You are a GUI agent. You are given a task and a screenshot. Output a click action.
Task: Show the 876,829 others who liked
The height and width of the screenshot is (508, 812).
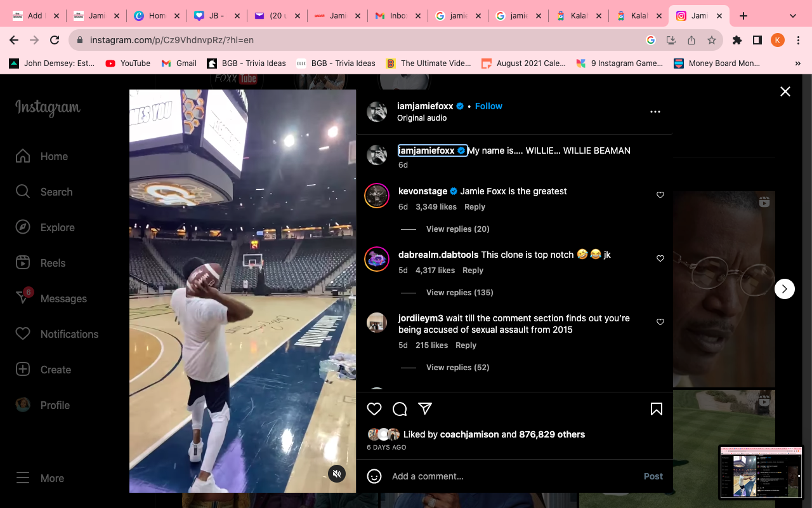[552, 434]
